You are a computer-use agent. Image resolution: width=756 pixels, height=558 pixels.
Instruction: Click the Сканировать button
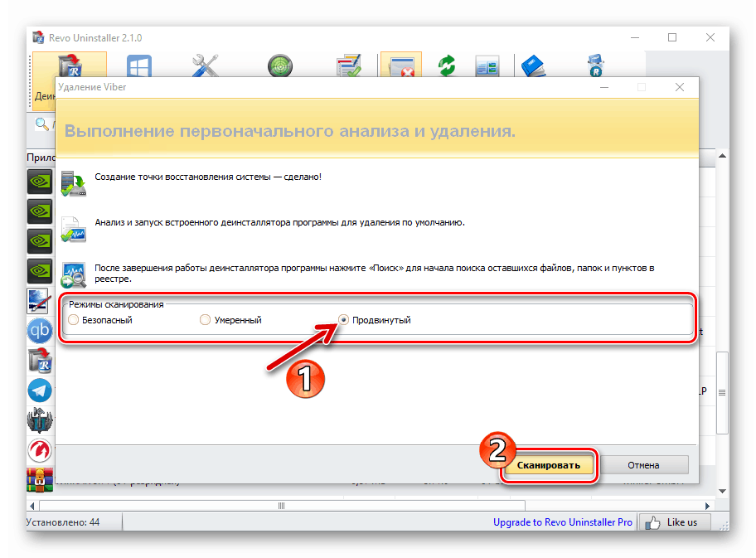point(549,465)
